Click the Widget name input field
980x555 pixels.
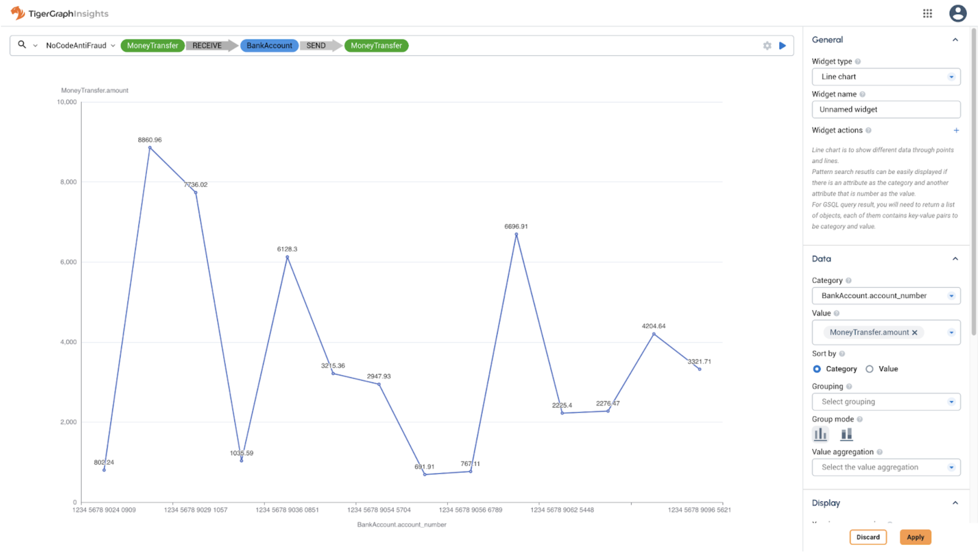tap(886, 108)
